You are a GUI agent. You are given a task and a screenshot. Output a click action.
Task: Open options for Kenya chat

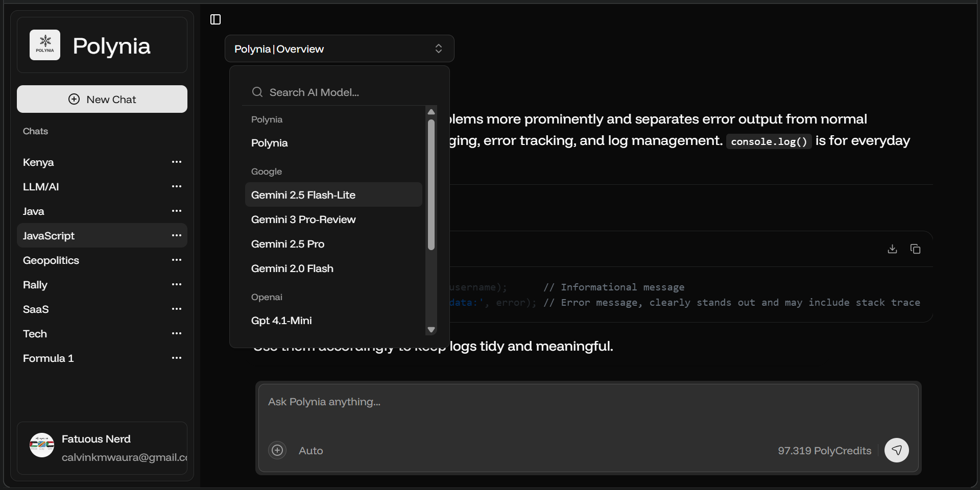[177, 162]
